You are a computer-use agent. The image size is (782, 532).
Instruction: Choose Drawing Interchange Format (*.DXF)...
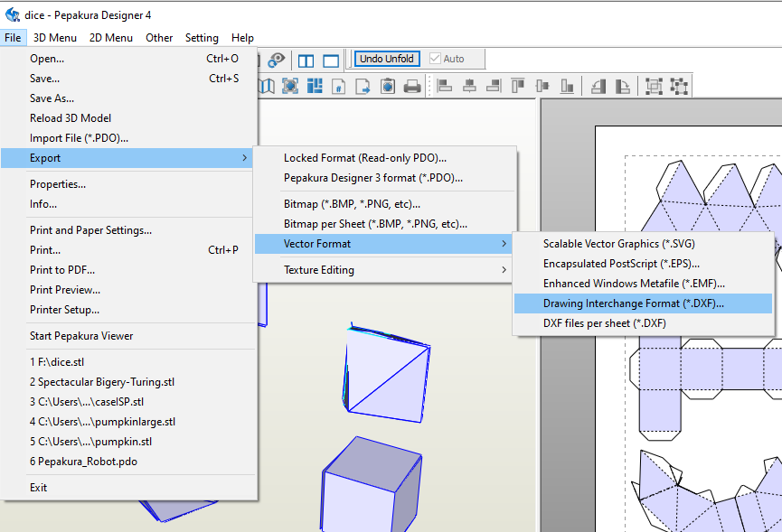644,303
